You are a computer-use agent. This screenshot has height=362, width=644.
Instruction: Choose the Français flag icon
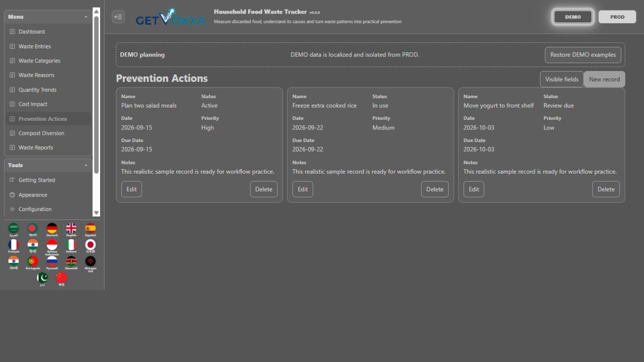(x=14, y=246)
